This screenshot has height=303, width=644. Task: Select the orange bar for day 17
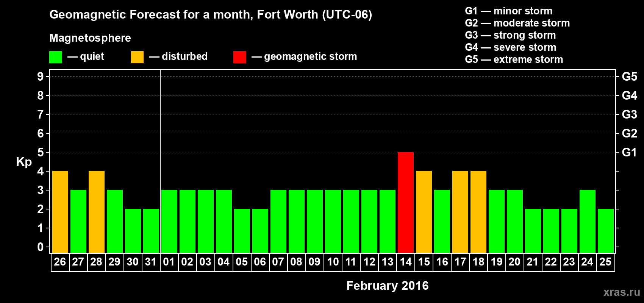pos(460,212)
